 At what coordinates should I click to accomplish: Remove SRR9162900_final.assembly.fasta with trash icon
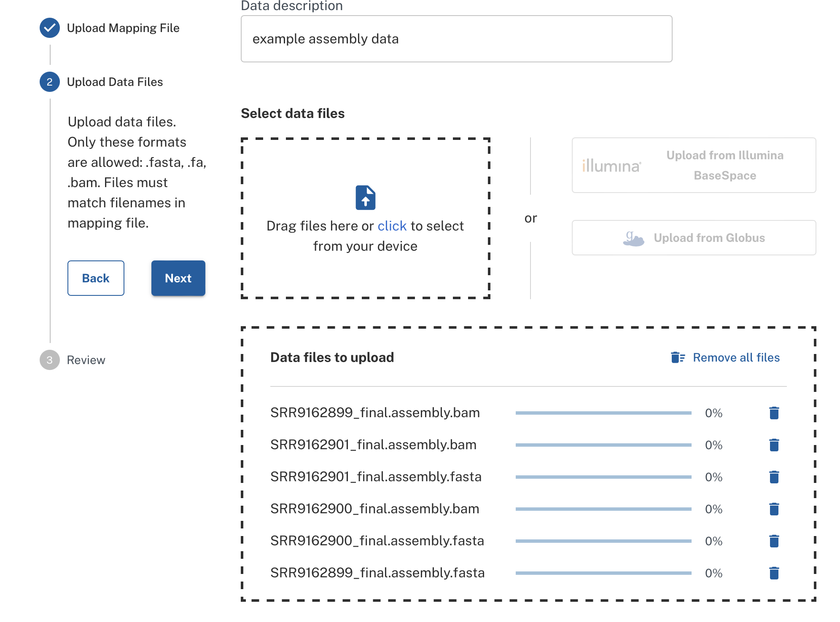[774, 541]
